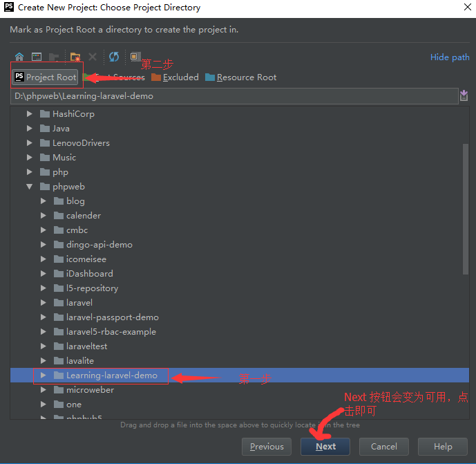Select the dingo-api-demo folder
This screenshot has height=464, width=476.
click(x=99, y=245)
